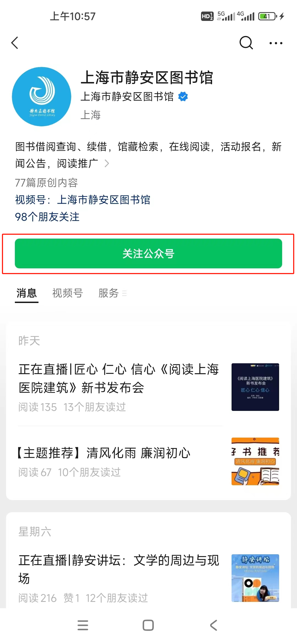297x644 pixels.
Task: Open the three-dot more options menu
Action: click(x=276, y=43)
